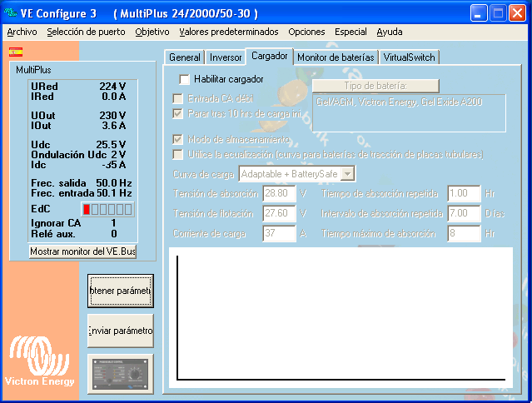The height and width of the screenshot is (403, 532).
Task: Select the Cargador tab
Action: click(x=270, y=56)
